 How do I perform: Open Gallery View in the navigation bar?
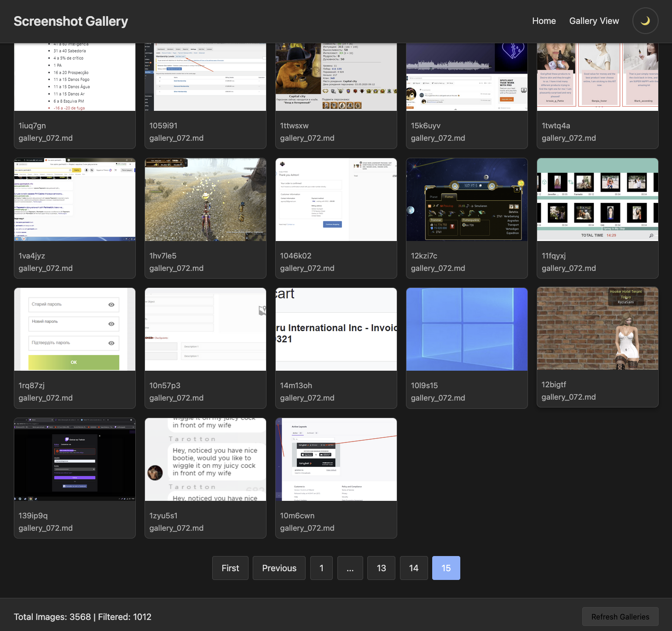point(594,21)
